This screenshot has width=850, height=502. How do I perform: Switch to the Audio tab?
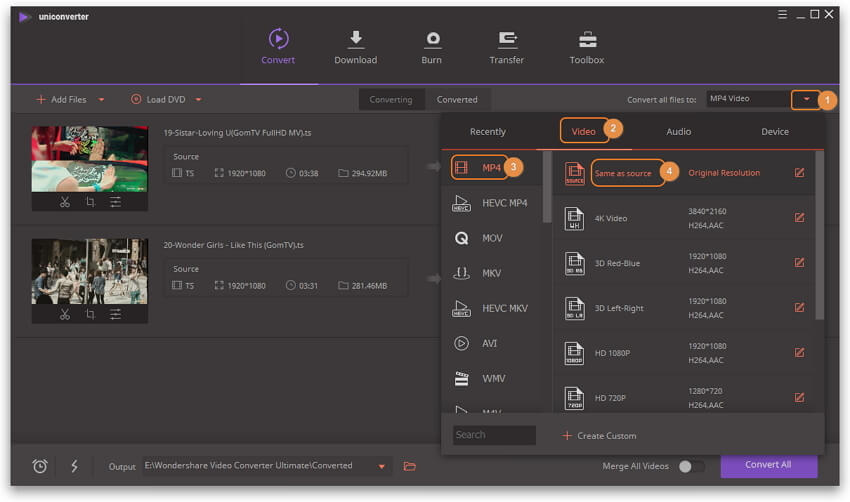click(x=679, y=132)
